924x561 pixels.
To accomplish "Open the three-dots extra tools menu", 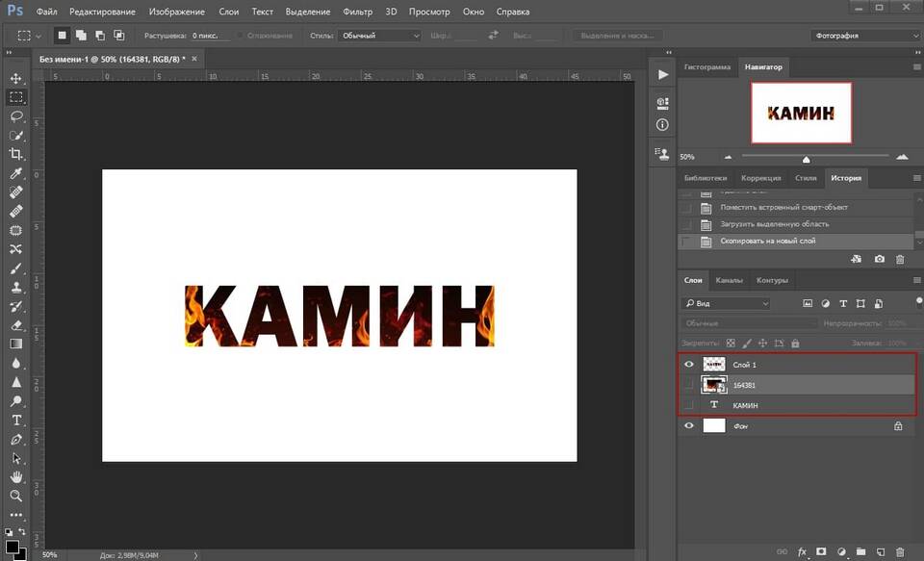I will pyautogui.click(x=16, y=515).
